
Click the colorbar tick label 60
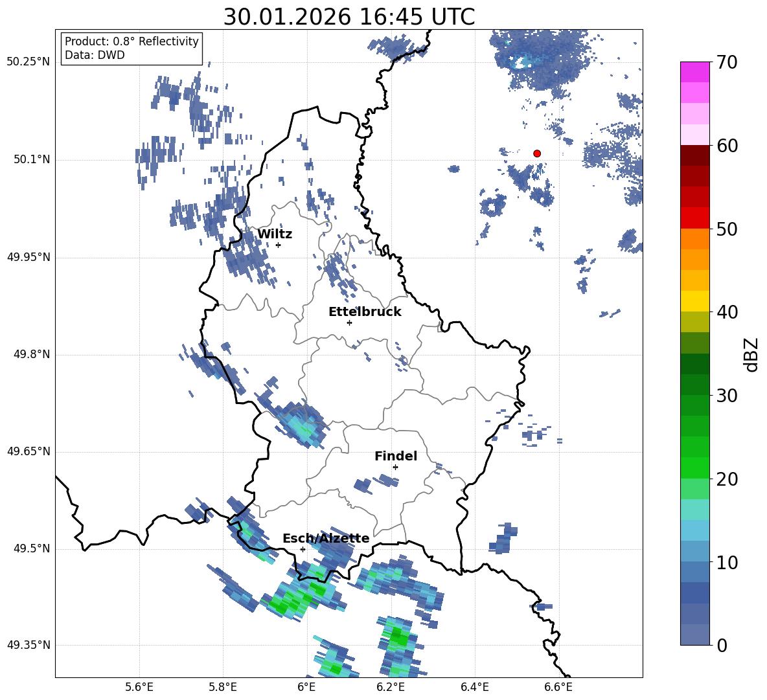click(x=727, y=146)
